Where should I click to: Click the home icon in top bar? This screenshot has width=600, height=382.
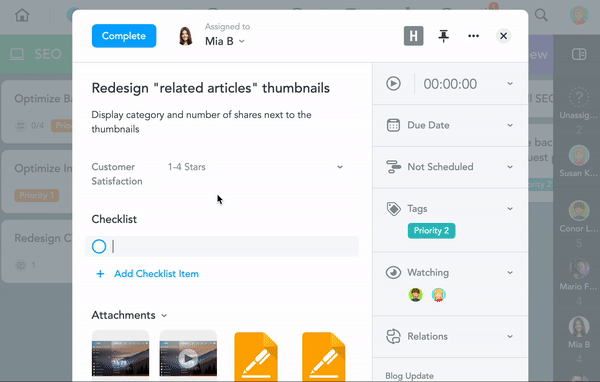(22, 15)
